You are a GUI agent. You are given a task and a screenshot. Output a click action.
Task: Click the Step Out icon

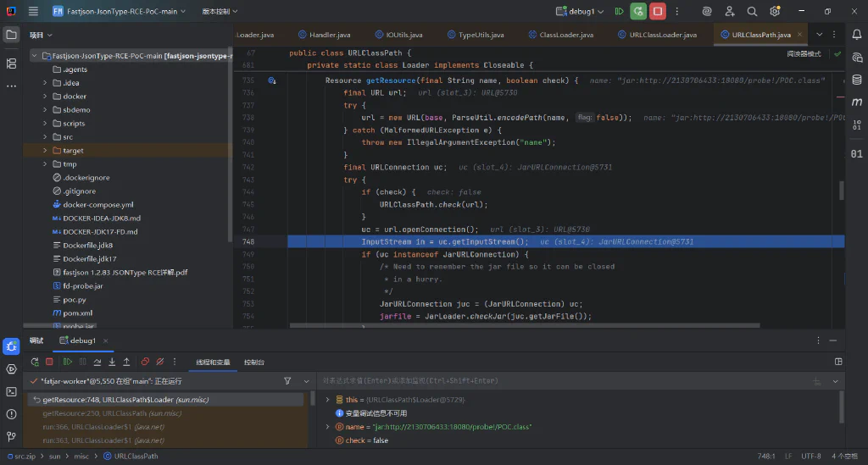(126, 362)
